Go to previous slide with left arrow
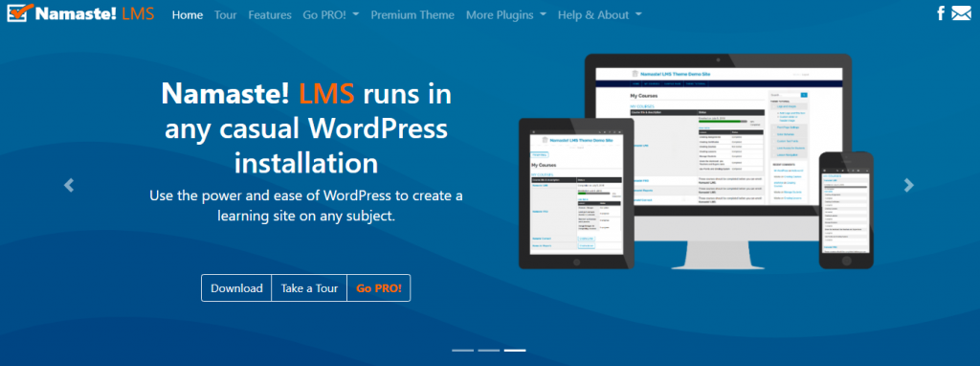The height and width of the screenshot is (366, 980). 69,185
